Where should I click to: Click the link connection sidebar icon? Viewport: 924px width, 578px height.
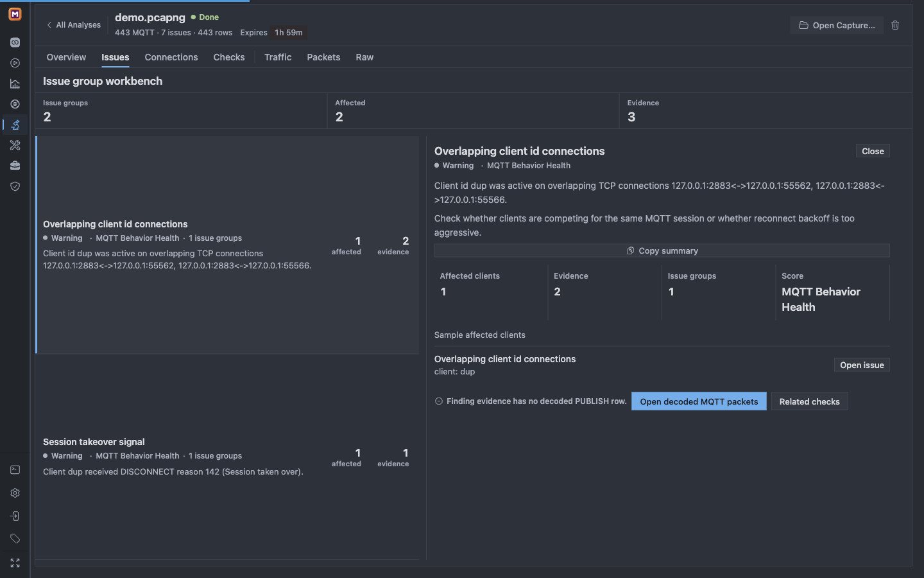tap(15, 42)
